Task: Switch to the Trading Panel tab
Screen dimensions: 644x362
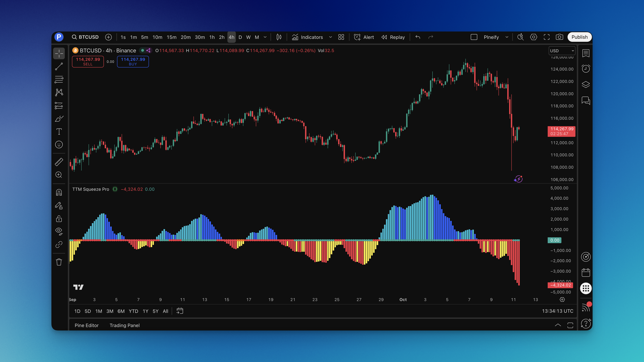Action: (x=125, y=325)
